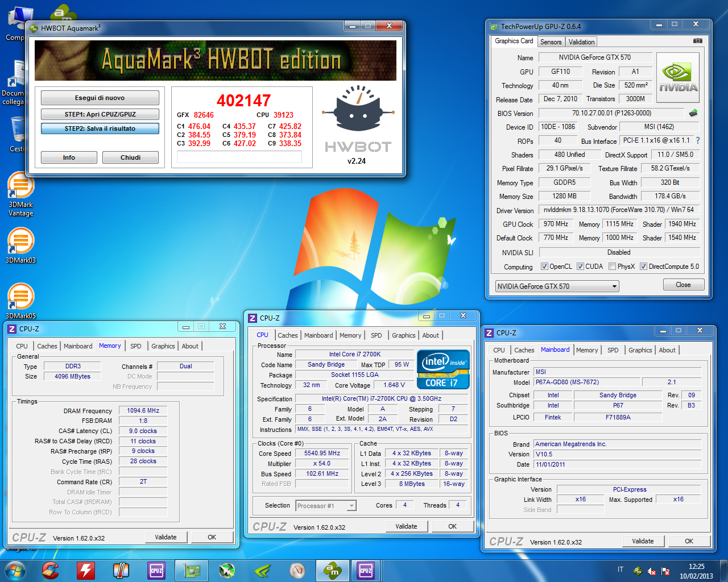
Task: Click the Core Speed value 5540.95 MHz
Action: (322, 454)
